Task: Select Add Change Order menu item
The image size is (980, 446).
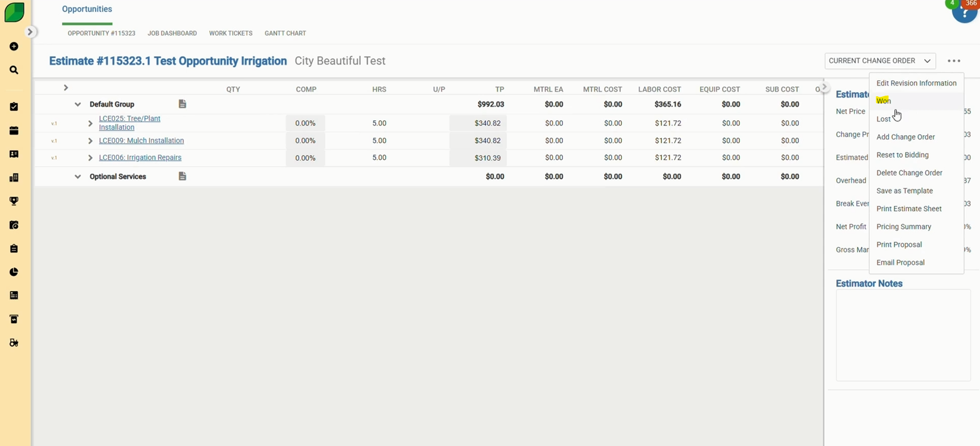Action: point(916,137)
